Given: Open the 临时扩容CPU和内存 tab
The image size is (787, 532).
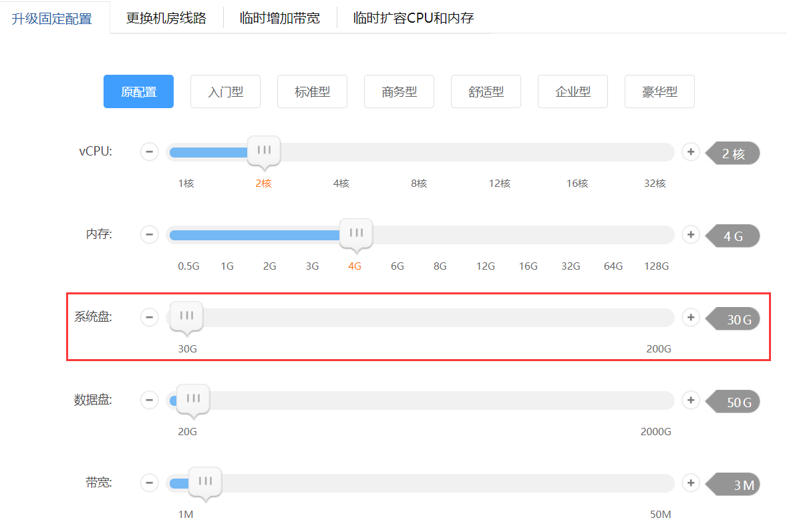Looking at the screenshot, I should click(414, 18).
